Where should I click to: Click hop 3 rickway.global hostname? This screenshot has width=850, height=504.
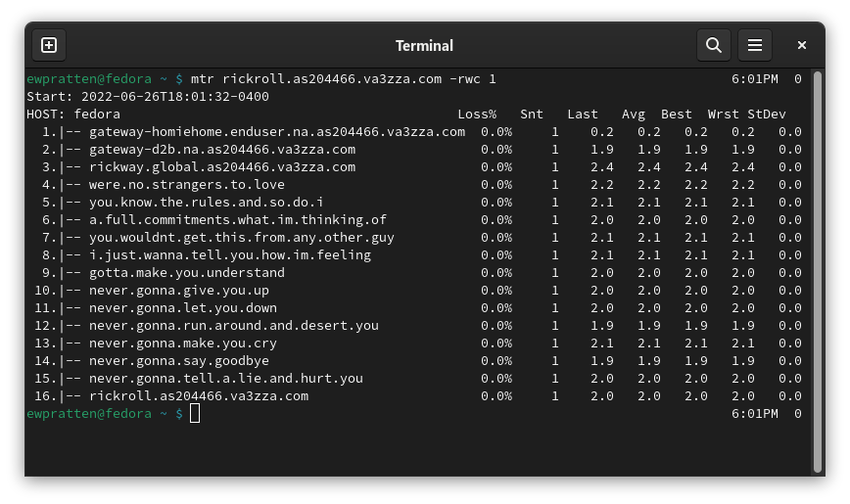coord(222,166)
